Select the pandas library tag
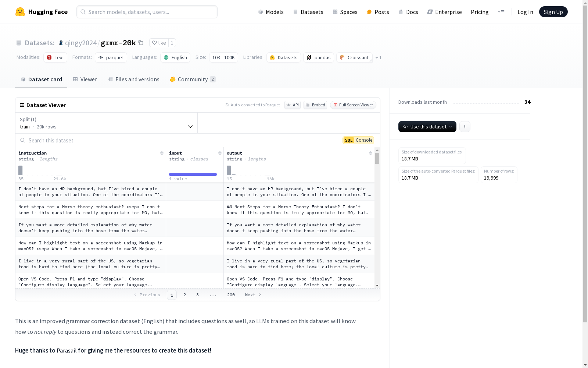This screenshot has width=588, height=368. 319,57
